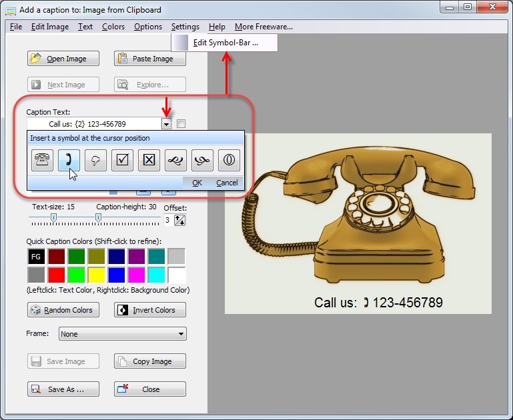The height and width of the screenshot is (420, 513).
Task: Expand the Frame dropdown list
Action: point(181,334)
